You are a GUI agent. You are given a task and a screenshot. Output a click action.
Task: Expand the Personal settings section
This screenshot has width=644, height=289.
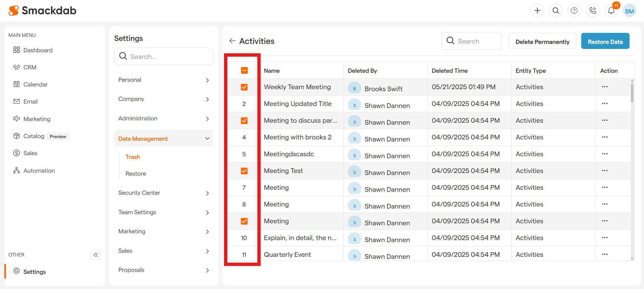164,80
